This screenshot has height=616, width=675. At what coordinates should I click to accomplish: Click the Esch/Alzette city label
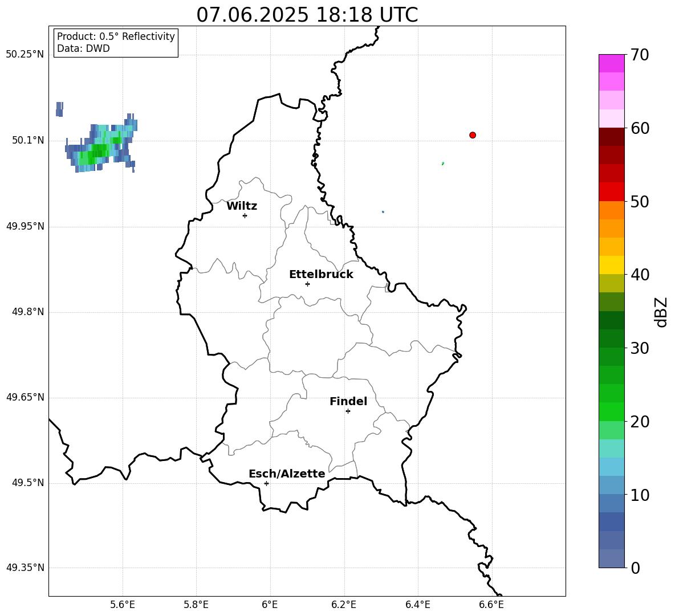point(287,474)
